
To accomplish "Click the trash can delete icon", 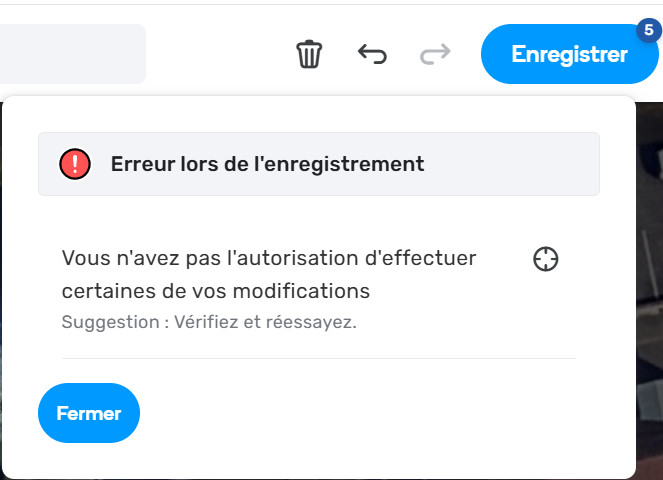I will 309,54.
